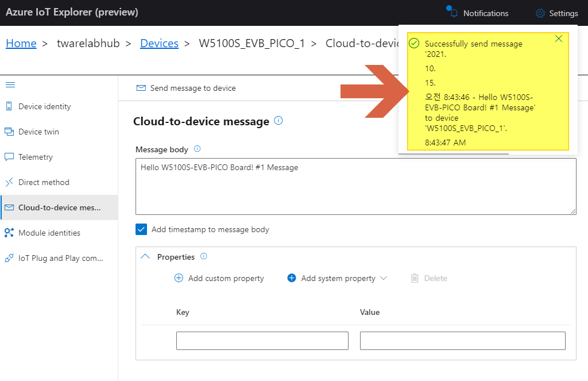Click the trash can Delete icon

(x=415, y=278)
